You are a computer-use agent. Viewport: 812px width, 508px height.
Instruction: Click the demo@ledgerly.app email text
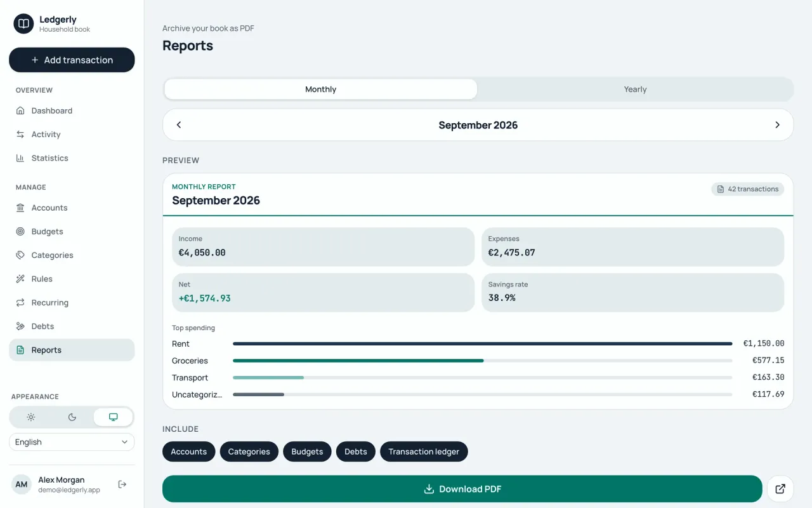[x=69, y=490]
